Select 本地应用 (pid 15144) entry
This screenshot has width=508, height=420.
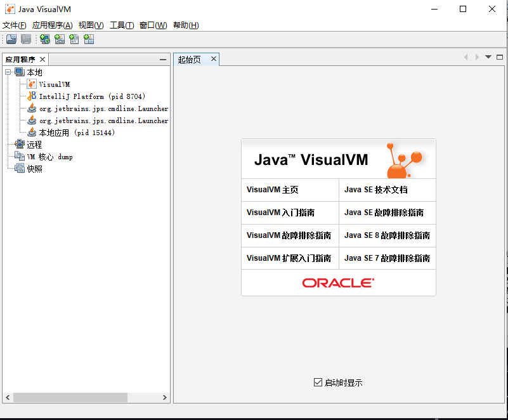[77, 133]
